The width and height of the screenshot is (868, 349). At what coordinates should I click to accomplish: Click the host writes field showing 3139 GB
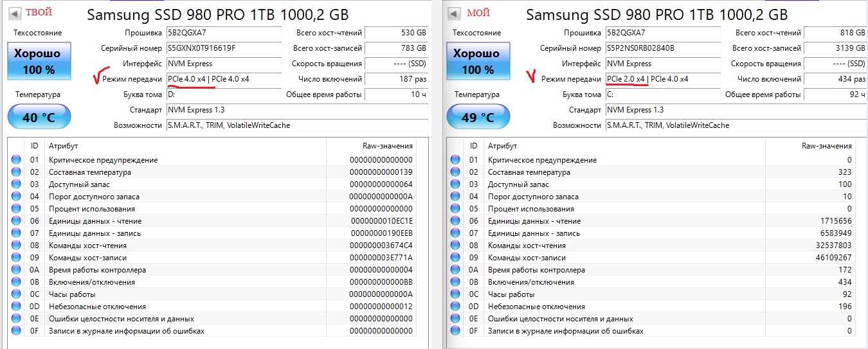pos(836,48)
